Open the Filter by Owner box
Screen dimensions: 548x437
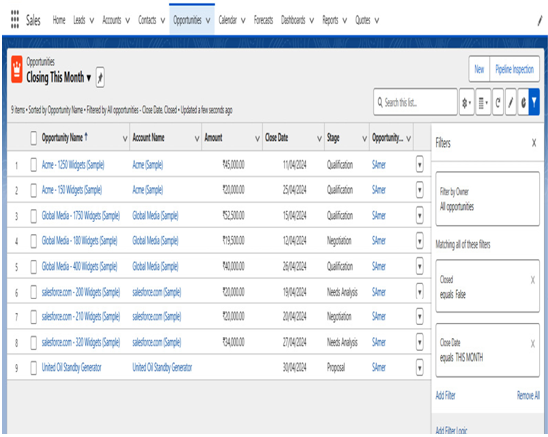[488, 199]
